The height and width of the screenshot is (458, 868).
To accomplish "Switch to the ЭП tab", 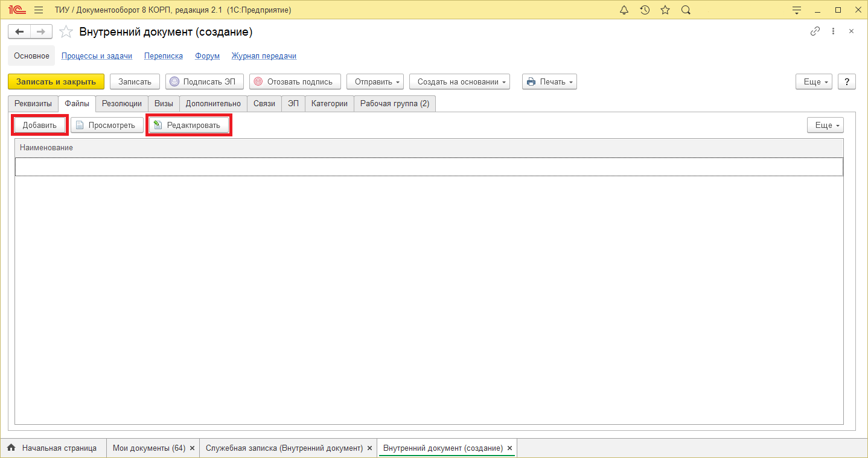I will tap(293, 103).
